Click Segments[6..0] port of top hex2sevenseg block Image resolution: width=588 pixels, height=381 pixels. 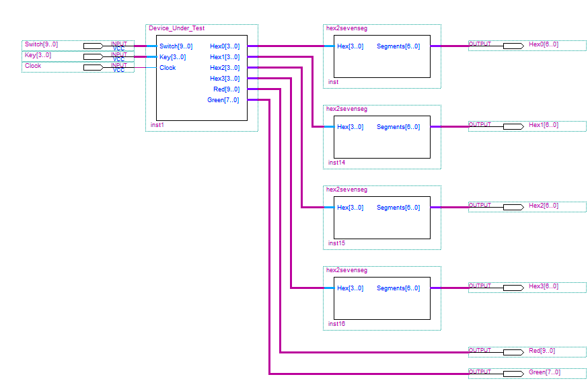pyautogui.click(x=398, y=46)
